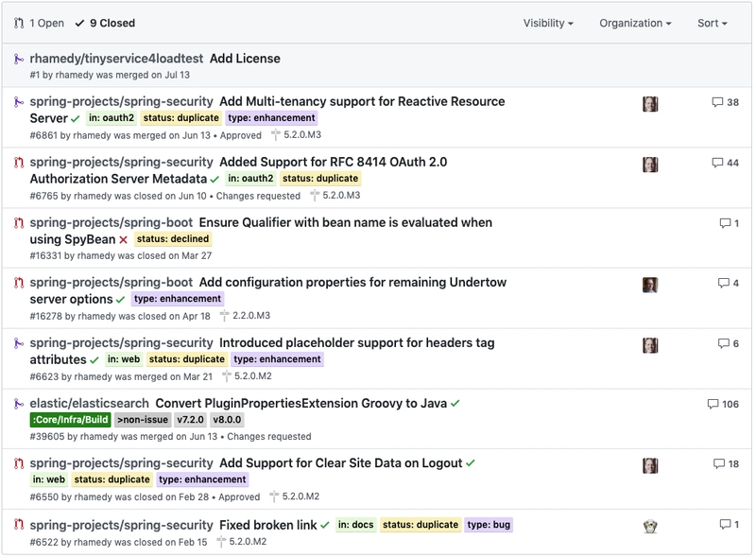Image resolution: width=756 pixels, height=557 pixels.
Task: Filter by in: web label on #6623
Action: tap(124, 359)
